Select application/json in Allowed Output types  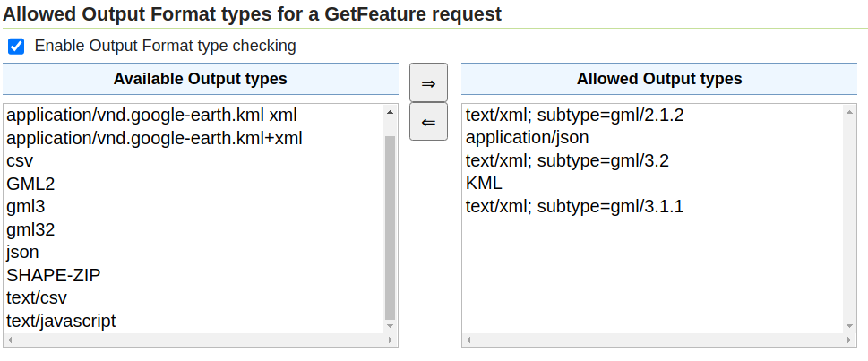click(x=527, y=138)
